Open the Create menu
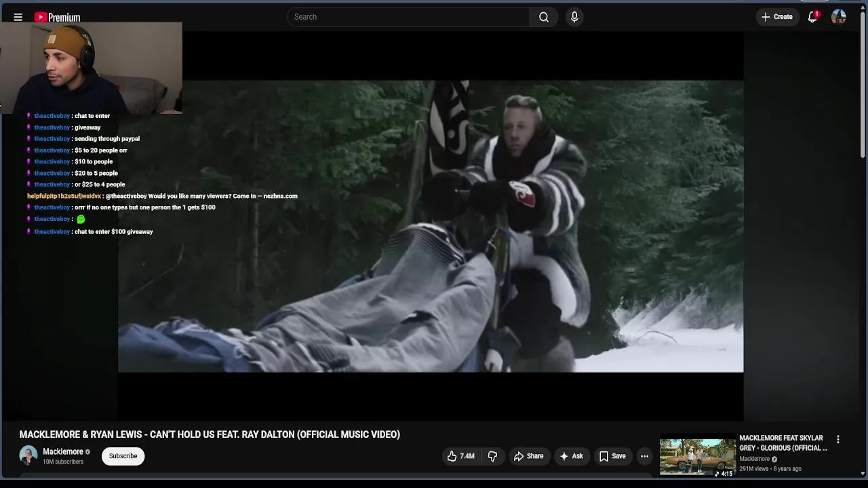The width and height of the screenshot is (868, 488). pyautogui.click(x=777, y=17)
